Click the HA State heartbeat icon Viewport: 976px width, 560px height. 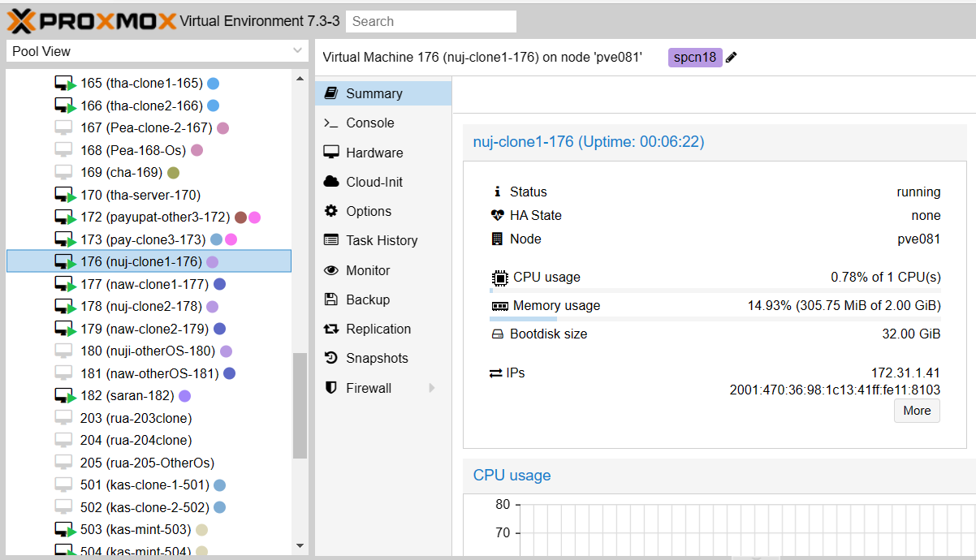(x=498, y=216)
